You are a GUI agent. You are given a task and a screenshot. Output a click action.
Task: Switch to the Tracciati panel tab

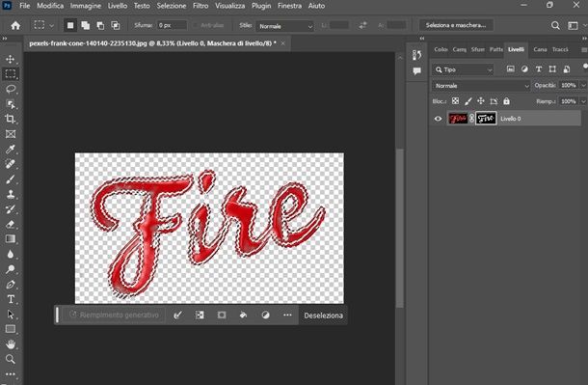tap(560, 49)
